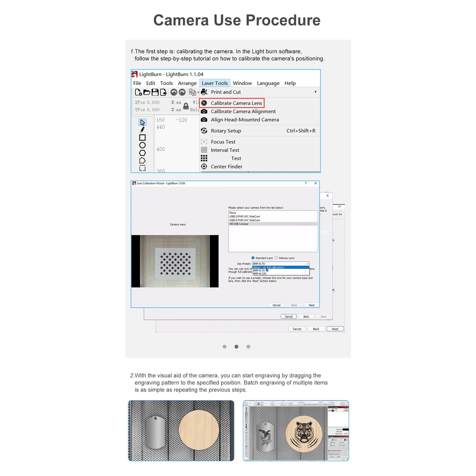Select None in the camera list

pos(273,213)
